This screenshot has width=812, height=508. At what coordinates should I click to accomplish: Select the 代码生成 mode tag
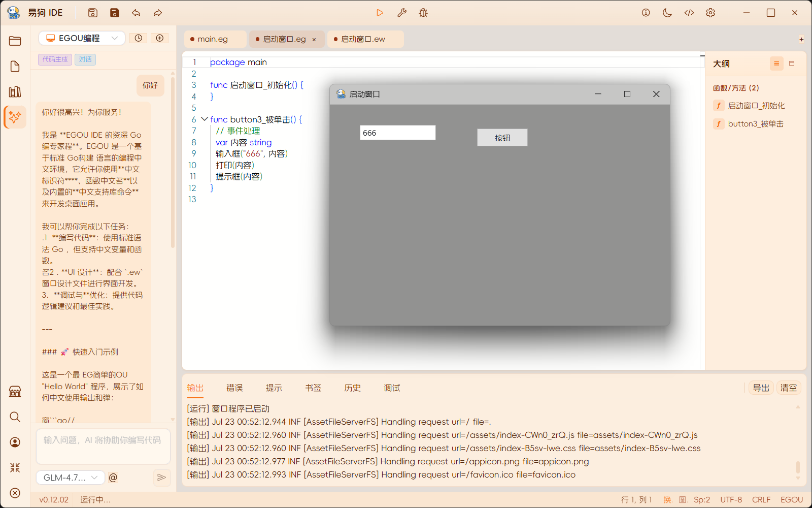[x=55, y=59]
